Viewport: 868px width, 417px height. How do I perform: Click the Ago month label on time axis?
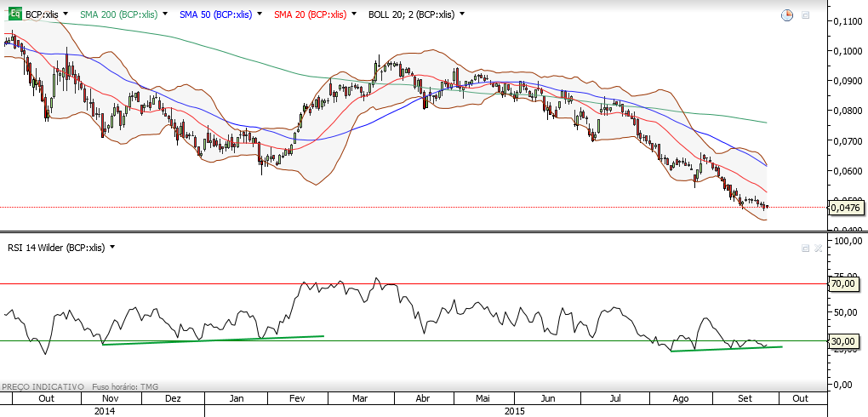pos(680,399)
